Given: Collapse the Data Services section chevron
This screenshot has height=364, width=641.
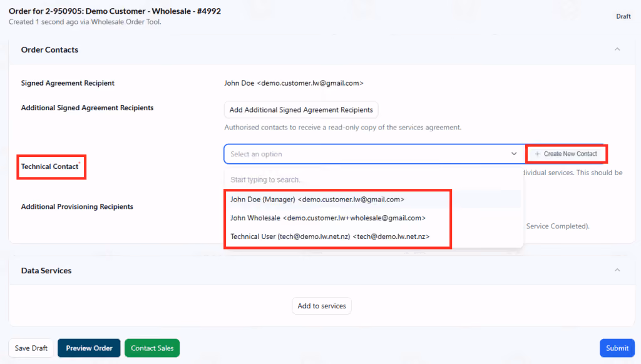Looking at the screenshot, I should coord(617,270).
